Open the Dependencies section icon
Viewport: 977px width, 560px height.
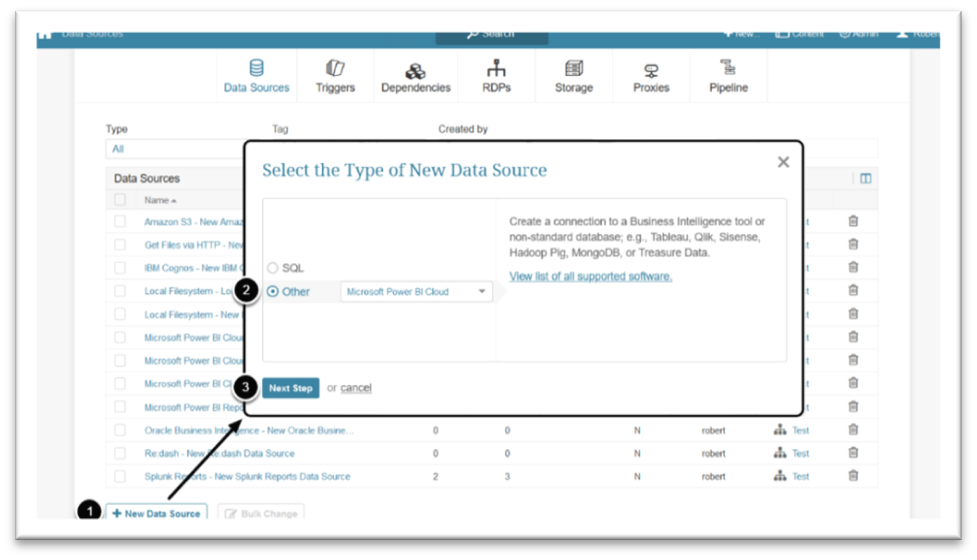[x=416, y=70]
